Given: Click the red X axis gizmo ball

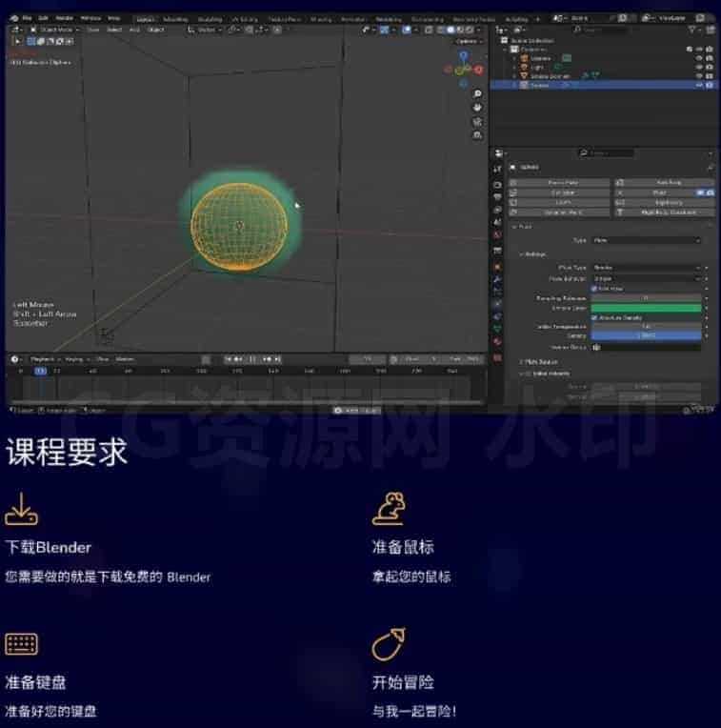Looking at the screenshot, I should click(x=478, y=70).
